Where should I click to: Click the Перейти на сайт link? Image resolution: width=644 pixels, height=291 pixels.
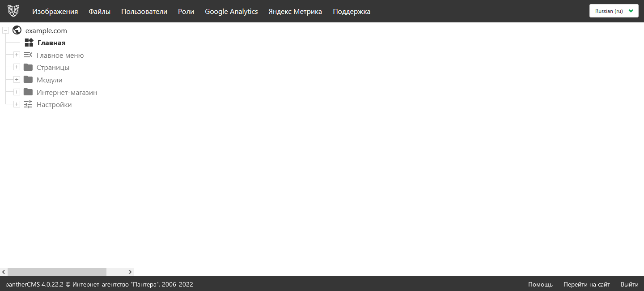586,284
